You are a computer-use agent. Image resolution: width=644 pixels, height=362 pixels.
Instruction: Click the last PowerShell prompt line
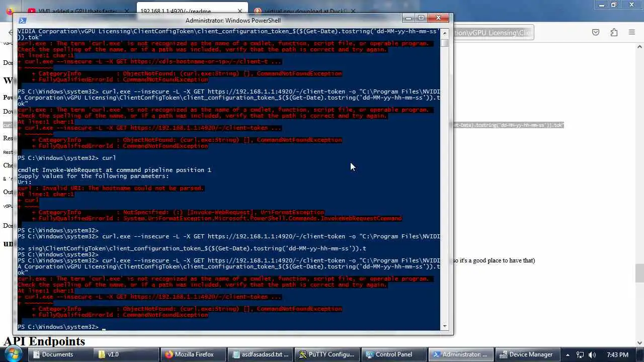tap(60, 327)
